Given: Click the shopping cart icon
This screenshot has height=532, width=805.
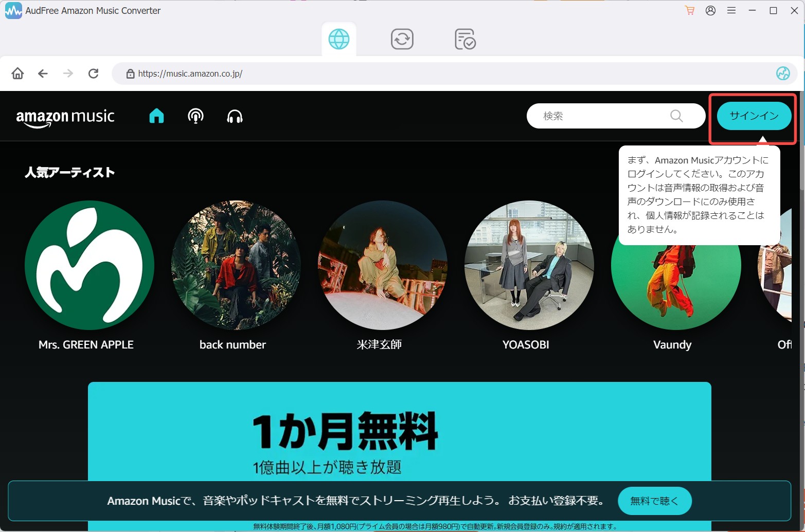Looking at the screenshot, I should pos(690,10).
